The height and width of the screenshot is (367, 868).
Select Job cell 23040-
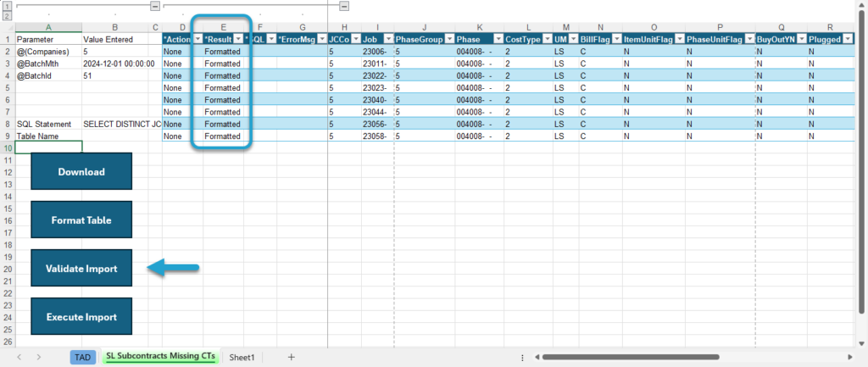click(377, 100)
